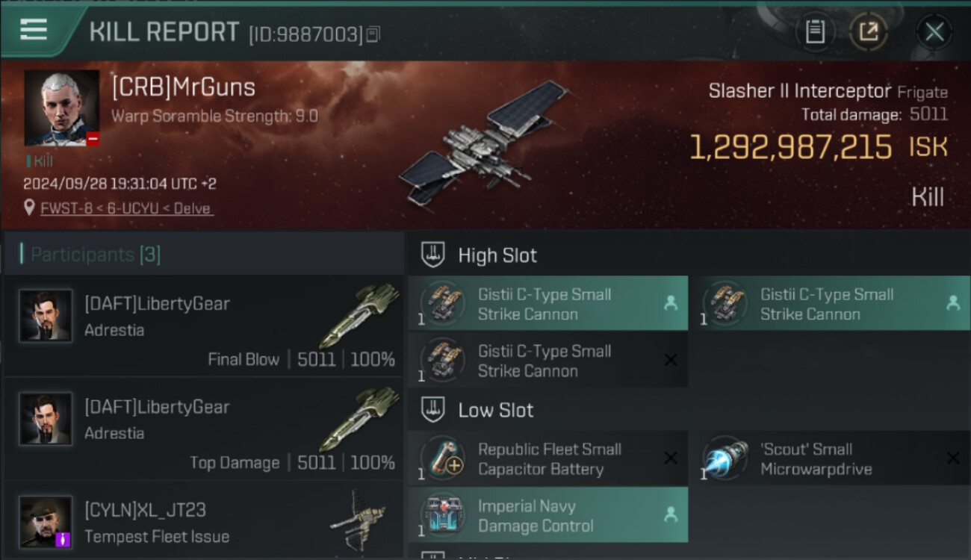The width and height of the screenshot is (971, 560).
Task: Open LibertyGear Top Damage portrait
Action: [x=46, y=419]
